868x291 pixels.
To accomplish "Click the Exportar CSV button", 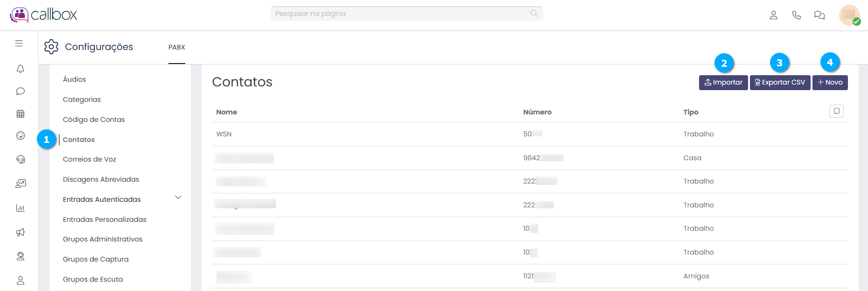I will (780, 83).
